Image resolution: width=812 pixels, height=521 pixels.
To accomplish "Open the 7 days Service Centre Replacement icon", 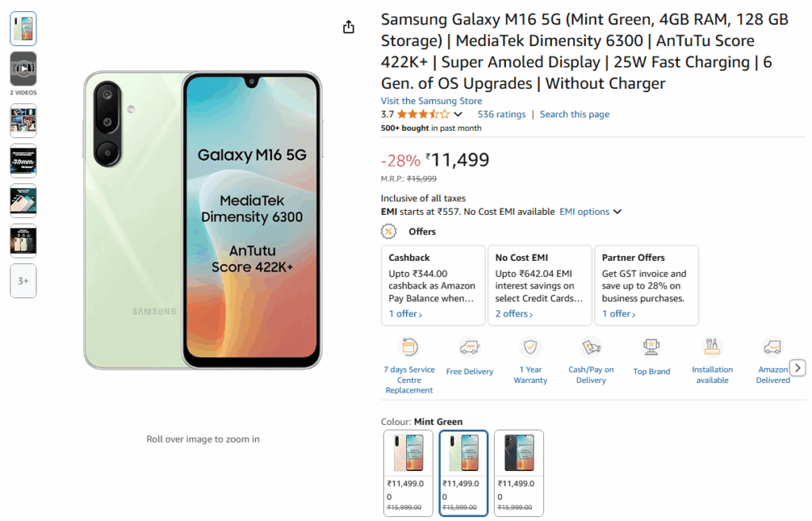I will point(409,347).
